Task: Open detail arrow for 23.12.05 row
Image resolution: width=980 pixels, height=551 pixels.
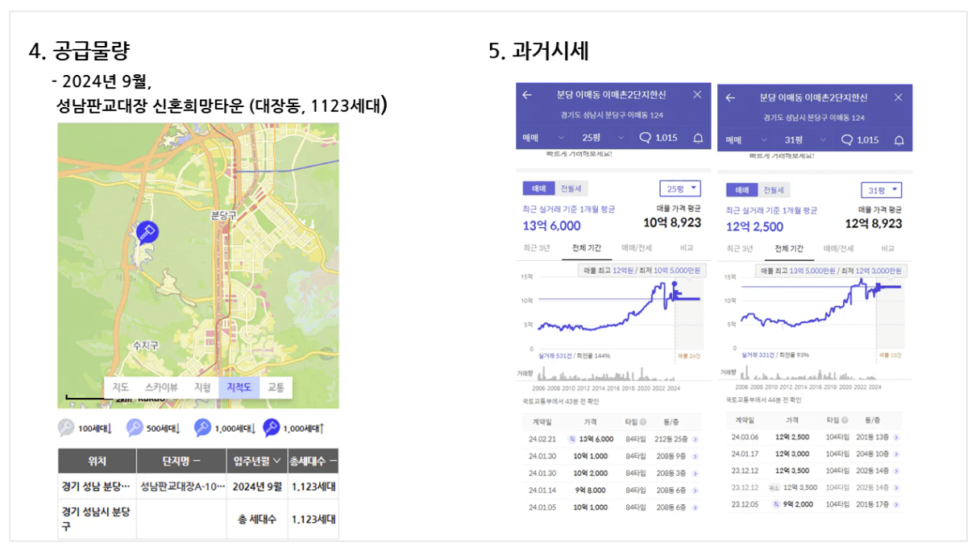Action: tap(896, 504)
